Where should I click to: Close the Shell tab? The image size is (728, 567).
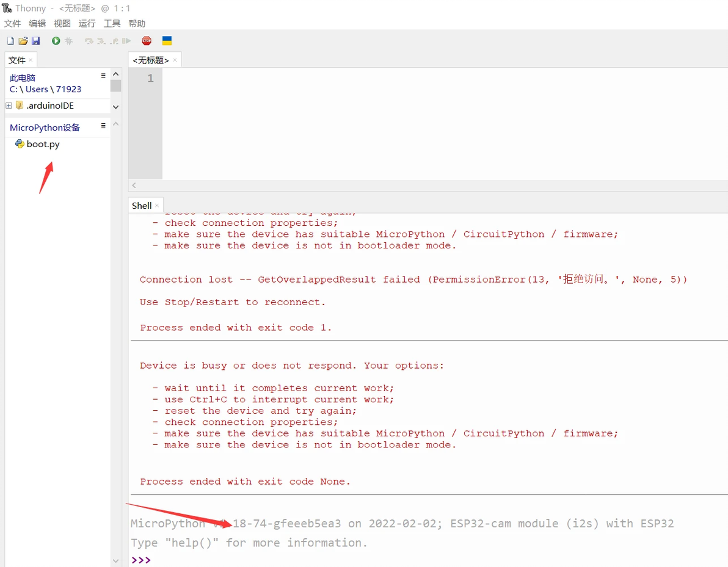coord(157,205)
